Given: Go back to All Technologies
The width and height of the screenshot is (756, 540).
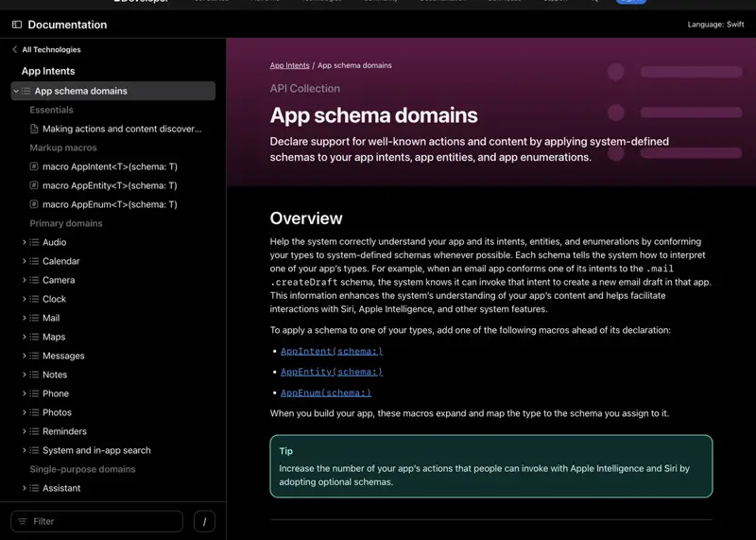Looking at the screenshot, I should (46, 50).
